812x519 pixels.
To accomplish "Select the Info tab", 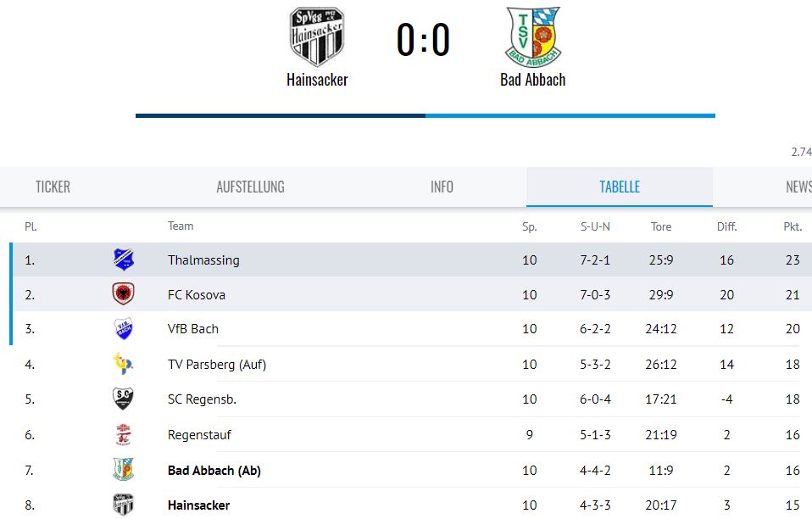I will point(442,187).
